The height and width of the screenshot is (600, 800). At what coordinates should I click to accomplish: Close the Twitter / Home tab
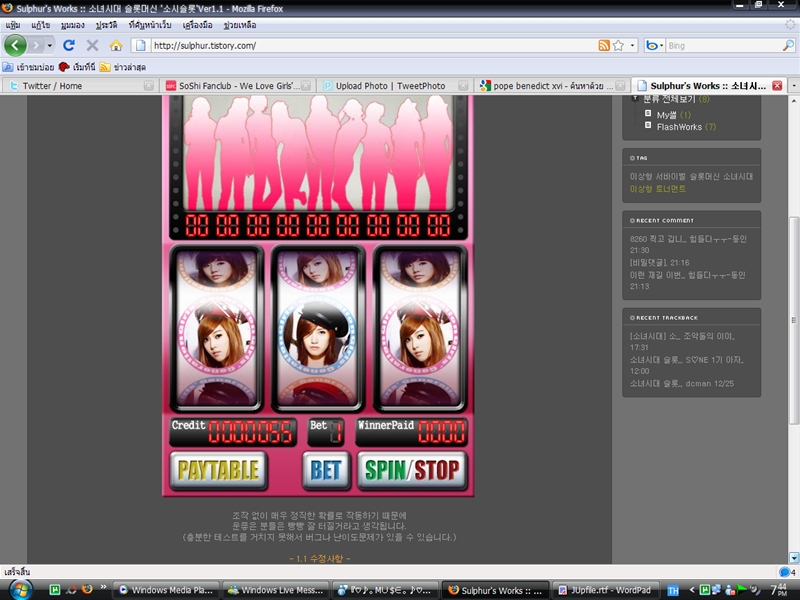pos(148,86)
